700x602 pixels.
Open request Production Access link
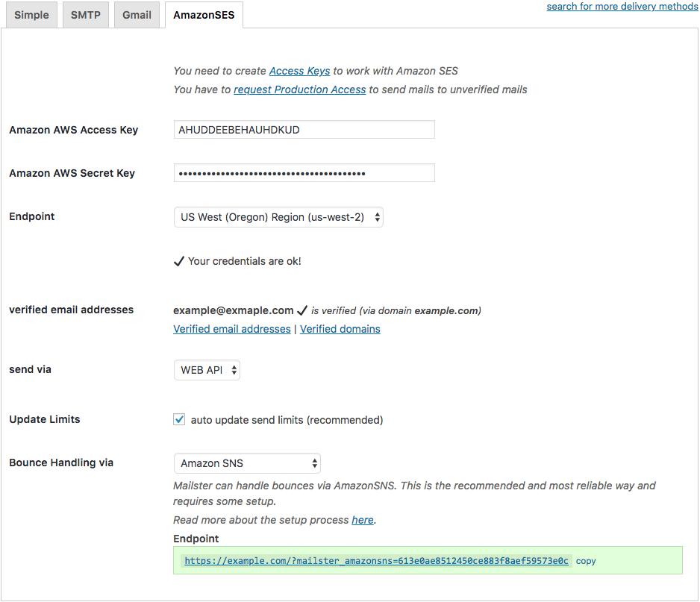299,90
